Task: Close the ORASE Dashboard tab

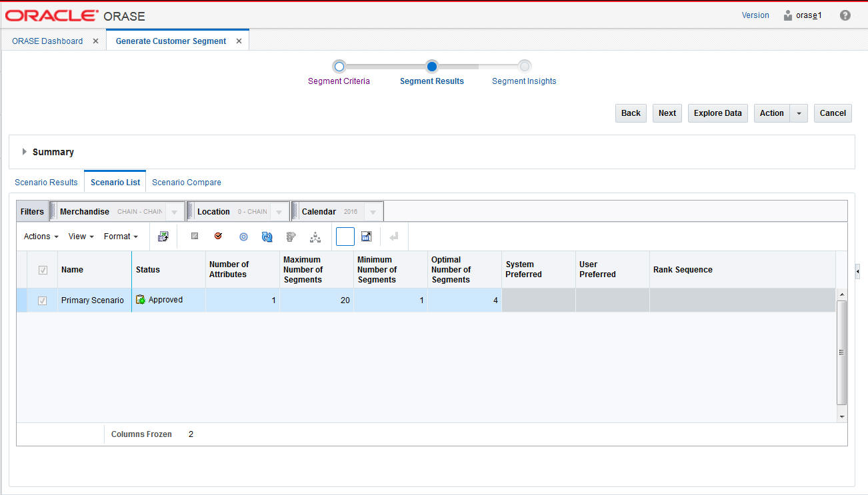Action: 95,41
